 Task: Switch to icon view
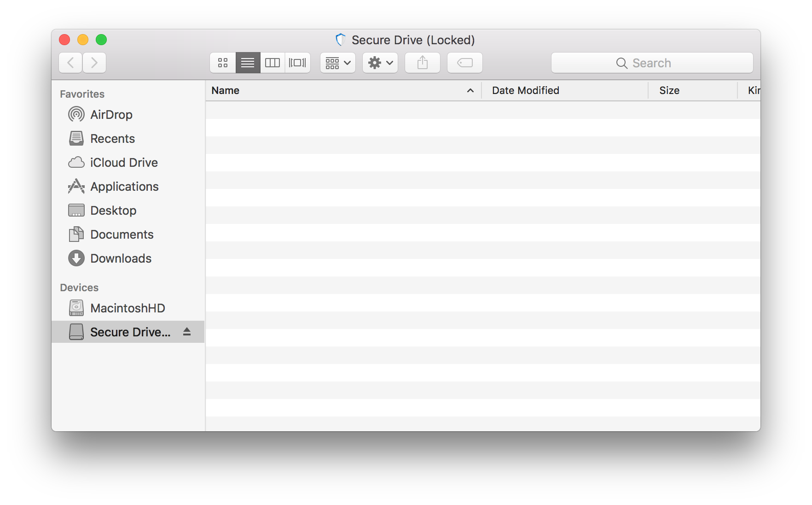(223, 63)
